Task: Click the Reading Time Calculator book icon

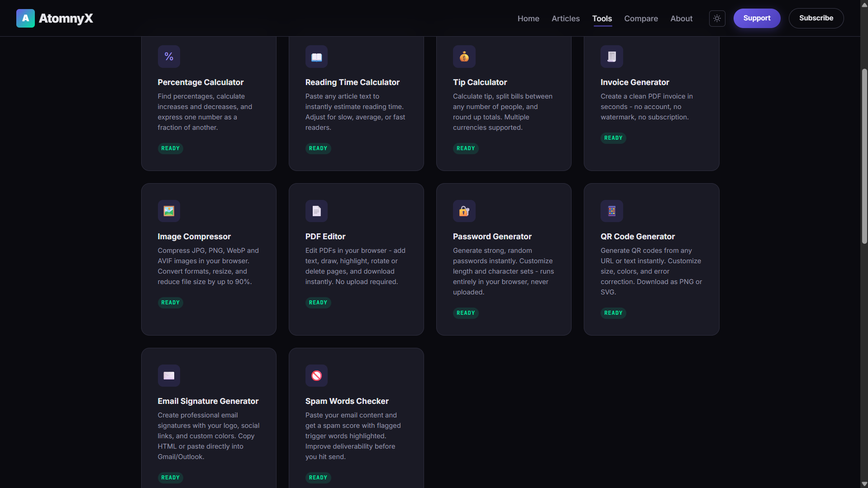Action: 316,57
